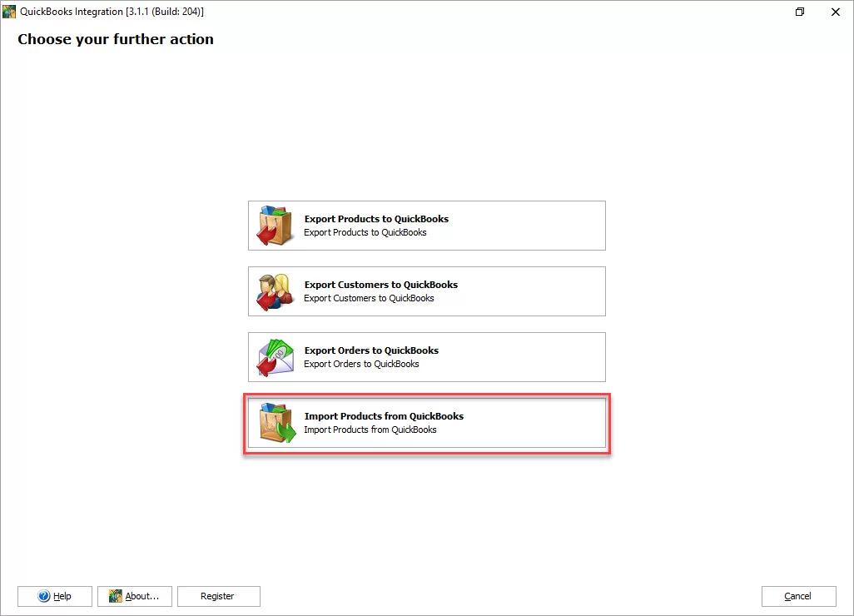Click the question mark icon on Help

(x=45, y=596)
